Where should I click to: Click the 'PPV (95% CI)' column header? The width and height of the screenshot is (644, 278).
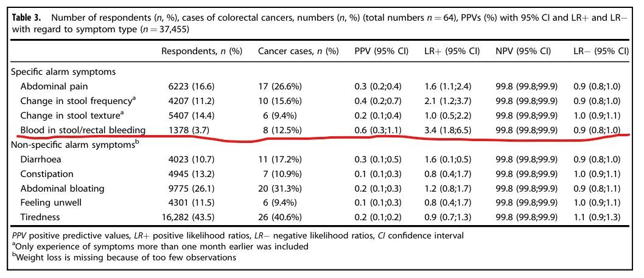pyautogui.click(x=381, y=51)
